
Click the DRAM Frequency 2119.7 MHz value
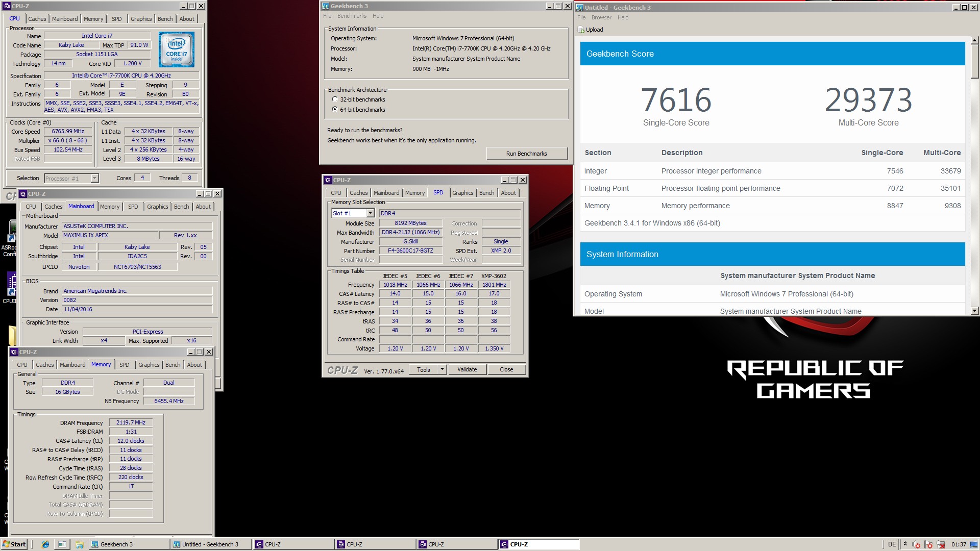click(131, 422)
